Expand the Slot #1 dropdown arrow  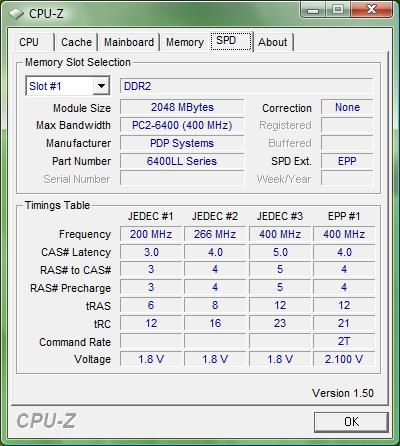point(101,86)
